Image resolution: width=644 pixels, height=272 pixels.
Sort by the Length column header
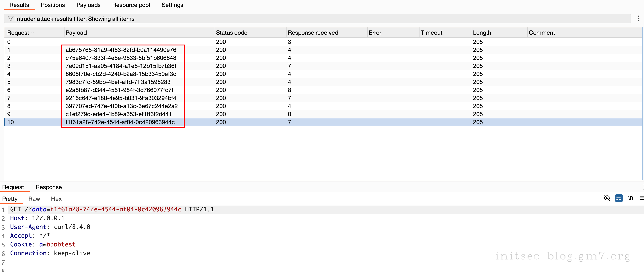(482, 32)
